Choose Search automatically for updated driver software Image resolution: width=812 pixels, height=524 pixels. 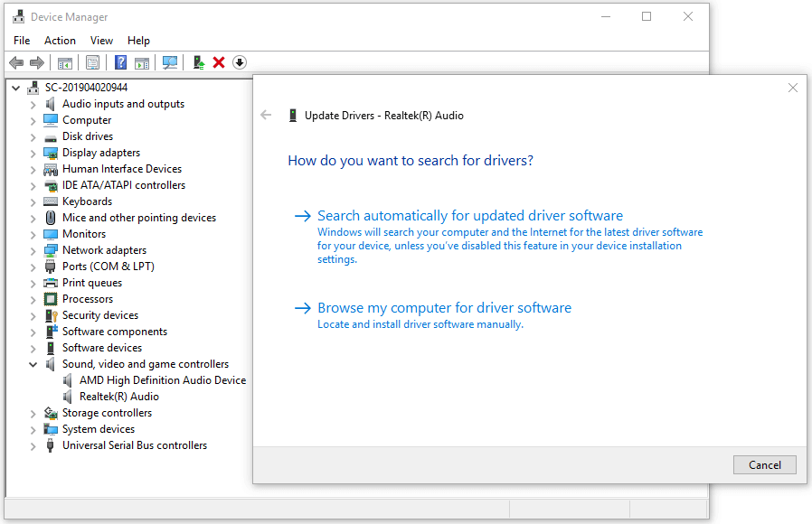[470, 216]
